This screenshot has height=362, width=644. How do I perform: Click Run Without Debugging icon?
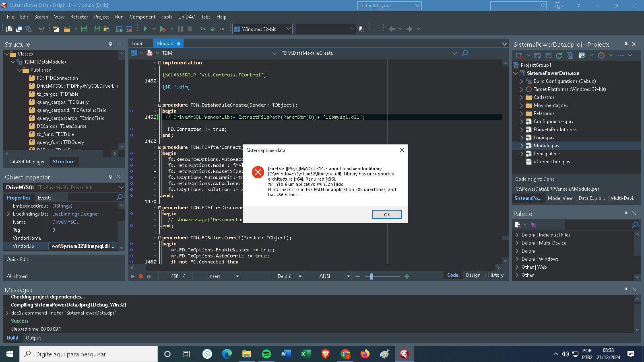tap(163, 29)
